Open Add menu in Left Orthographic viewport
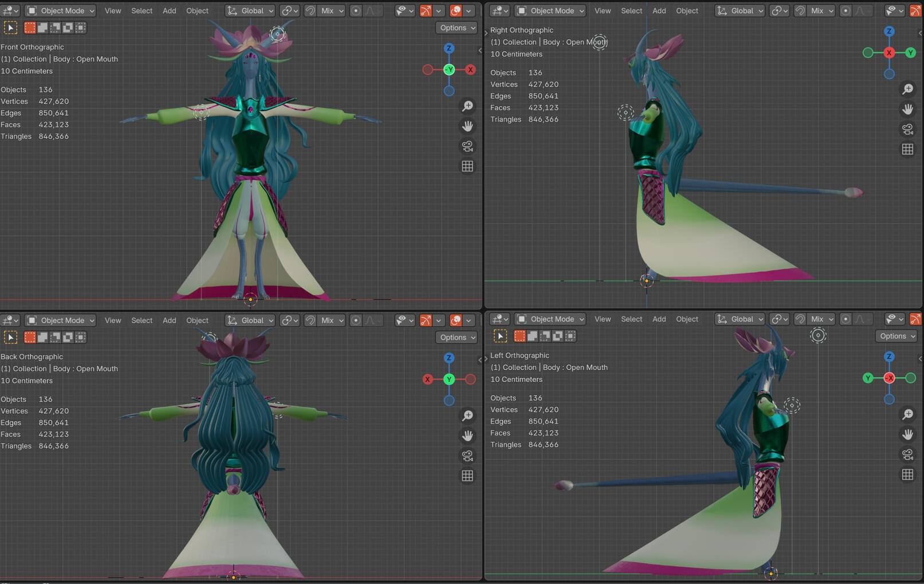 (659, 319)
